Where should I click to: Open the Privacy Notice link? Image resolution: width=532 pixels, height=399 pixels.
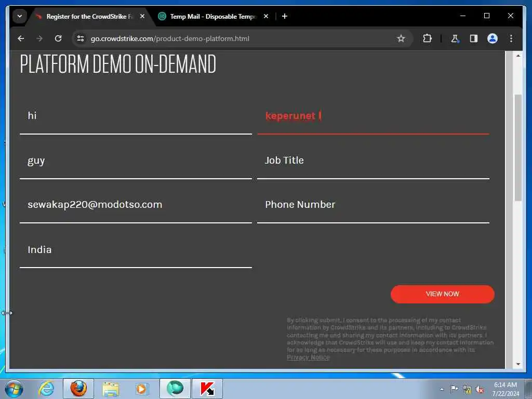click(308, 357)
